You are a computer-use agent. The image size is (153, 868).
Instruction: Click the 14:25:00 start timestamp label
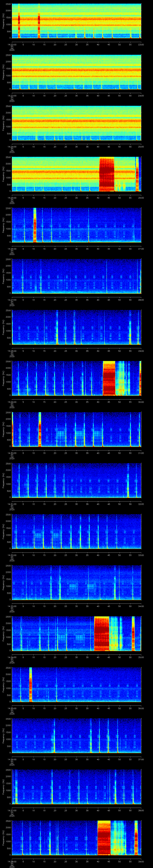click(x=12, y=198)
